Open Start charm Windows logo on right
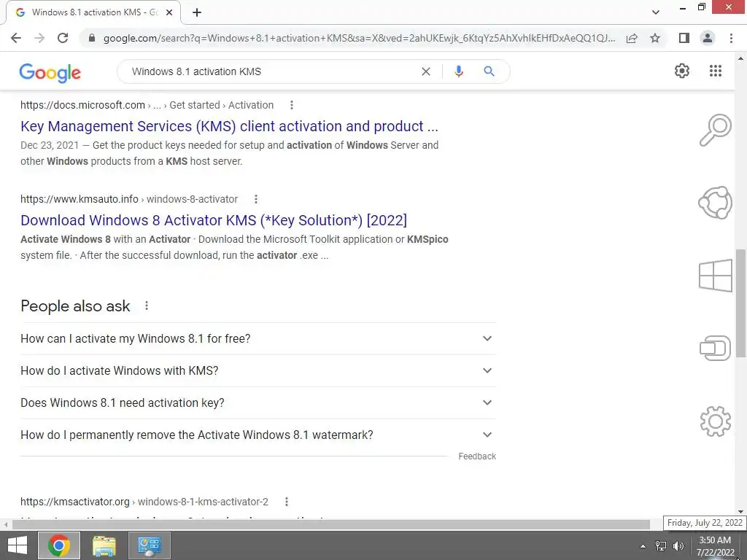The image size is (747, 560). click(716, 275)
